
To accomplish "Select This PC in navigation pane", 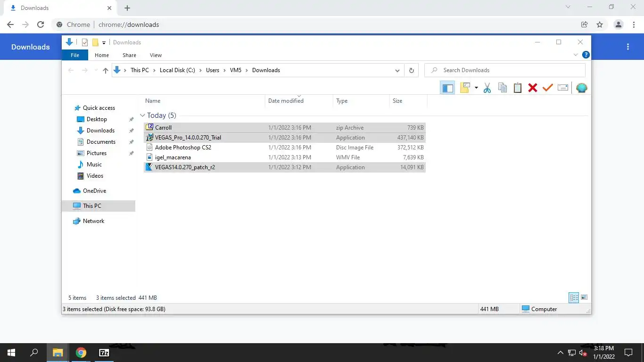I will click(99, 206).
